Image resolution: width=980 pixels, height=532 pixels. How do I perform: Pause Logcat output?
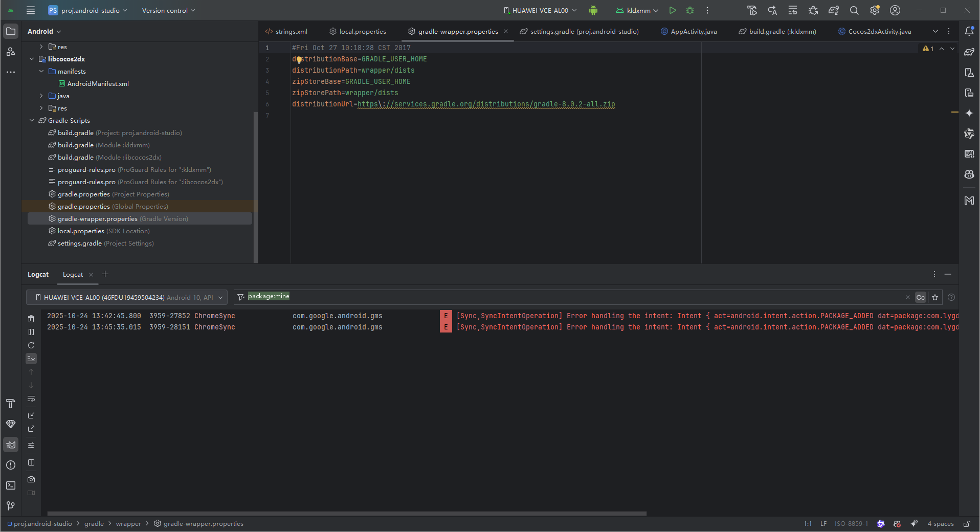click(31, 332)
